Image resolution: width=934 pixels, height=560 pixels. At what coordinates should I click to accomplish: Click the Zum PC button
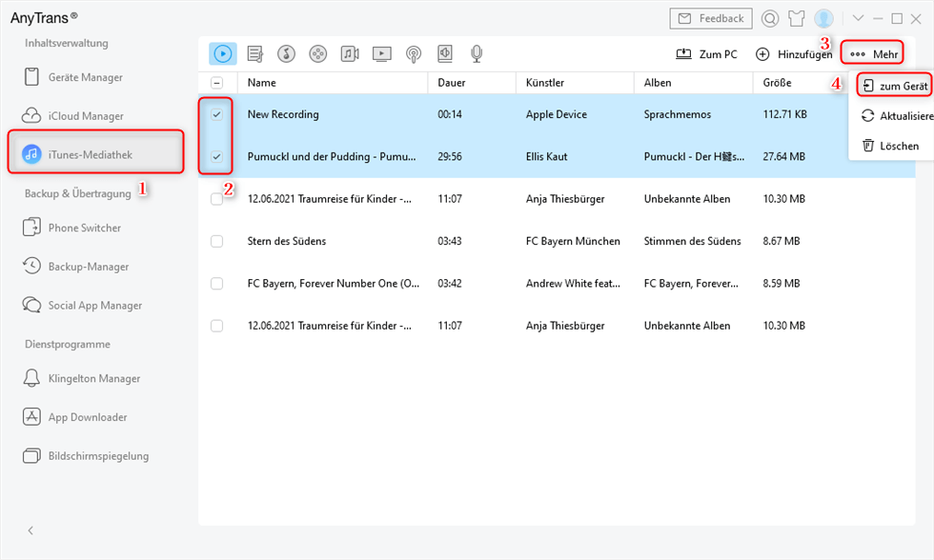pyautogui.click(x=706, y=54)
